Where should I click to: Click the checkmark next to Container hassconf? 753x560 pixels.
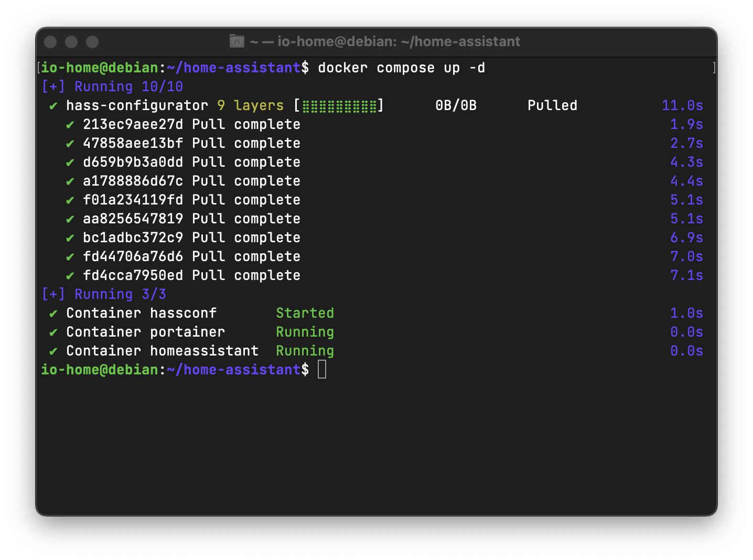(x=53, y=313)
